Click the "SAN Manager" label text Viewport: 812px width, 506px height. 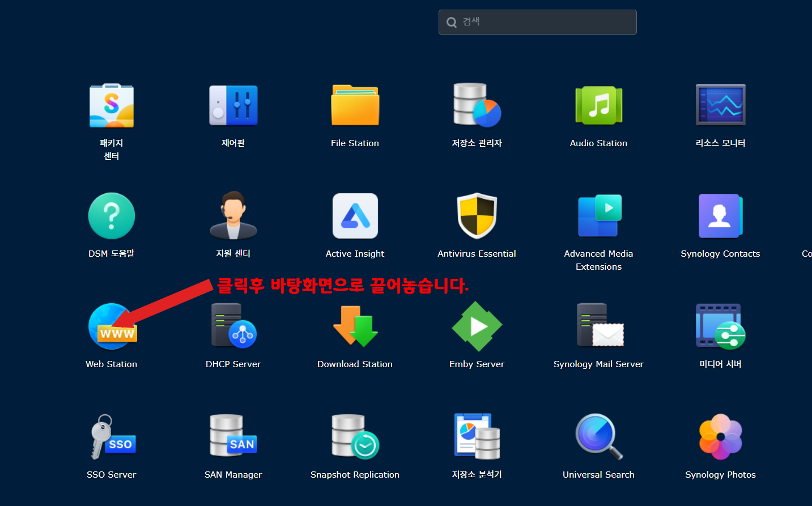233,475
